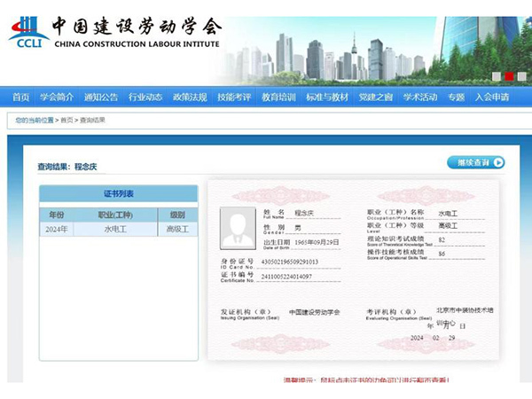Click 入会申请 in navigation bar

492,97
